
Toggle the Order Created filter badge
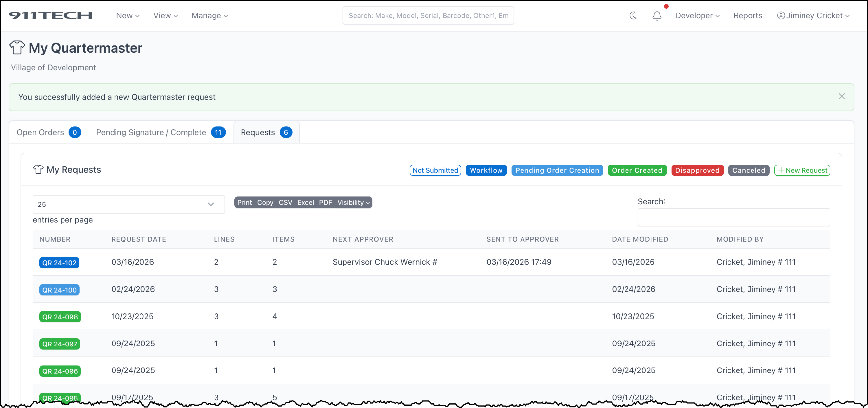coord(637,170)
